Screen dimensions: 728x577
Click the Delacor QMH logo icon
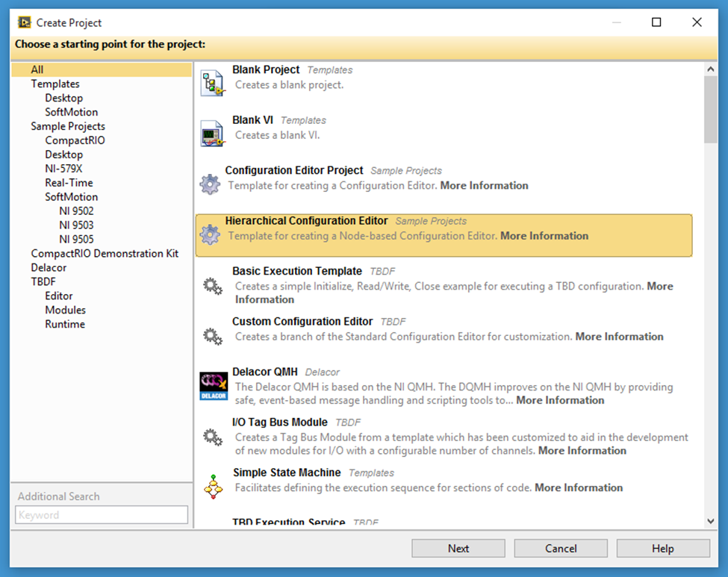pyautogui.click(x=214, y=386)
